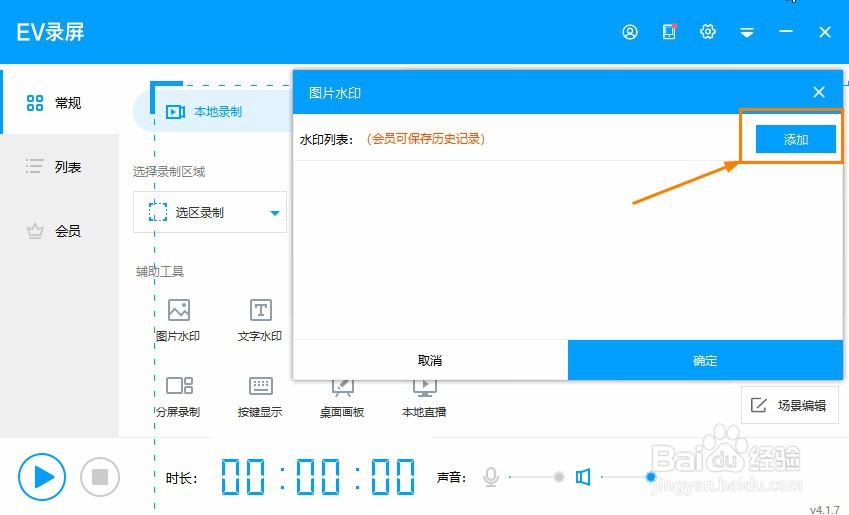Switch to the 列表 sidebar tab

click(x=60, y=167)
